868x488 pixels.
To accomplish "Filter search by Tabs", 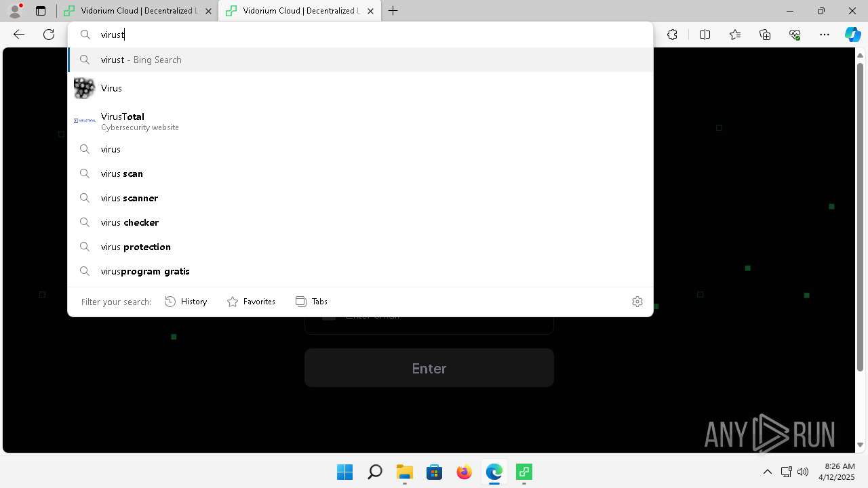I will pyautogui.click(x=312, y=302).
